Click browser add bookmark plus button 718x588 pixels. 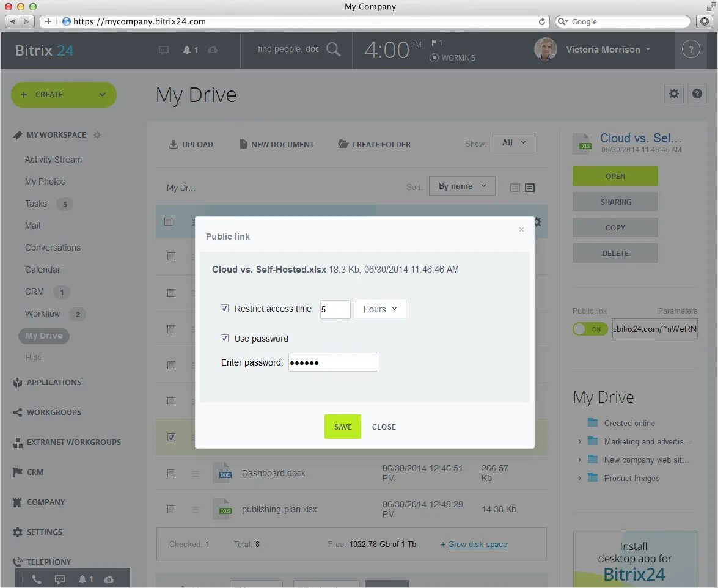click(48, 21)
